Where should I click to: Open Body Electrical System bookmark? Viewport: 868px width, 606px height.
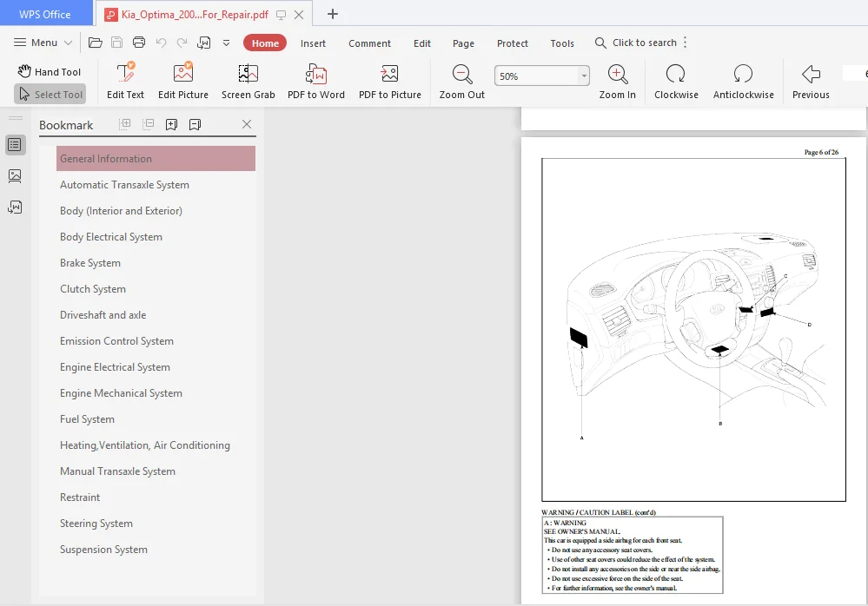110,237
